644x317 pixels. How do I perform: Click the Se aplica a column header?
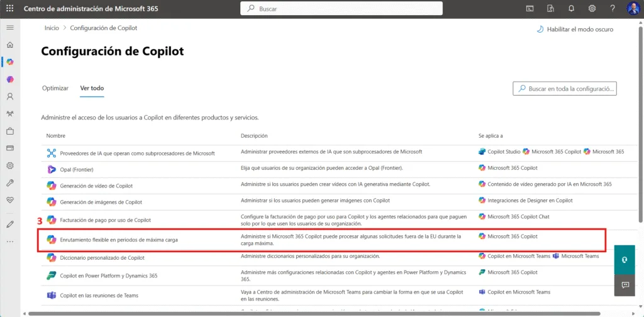[491, 135]
